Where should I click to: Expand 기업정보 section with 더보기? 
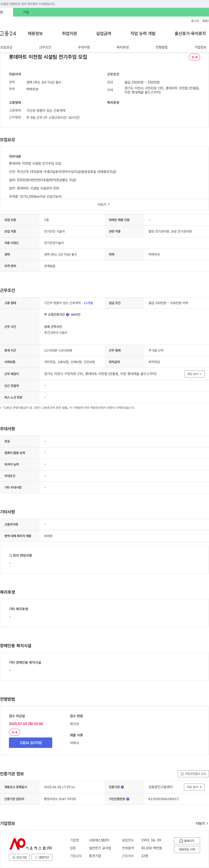[x=202, y=823]
